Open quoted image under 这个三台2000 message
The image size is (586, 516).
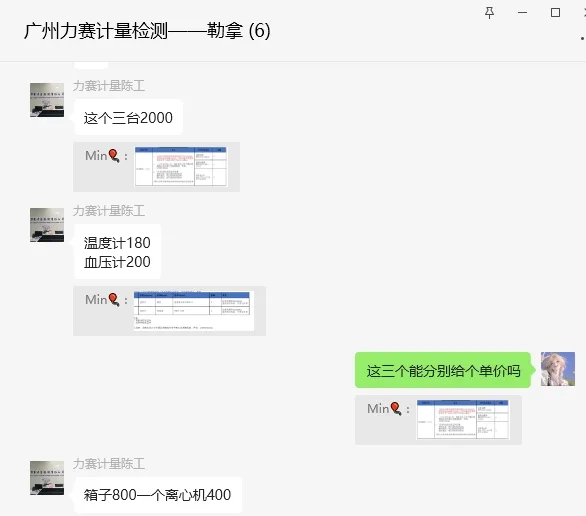tap(181, 166)
